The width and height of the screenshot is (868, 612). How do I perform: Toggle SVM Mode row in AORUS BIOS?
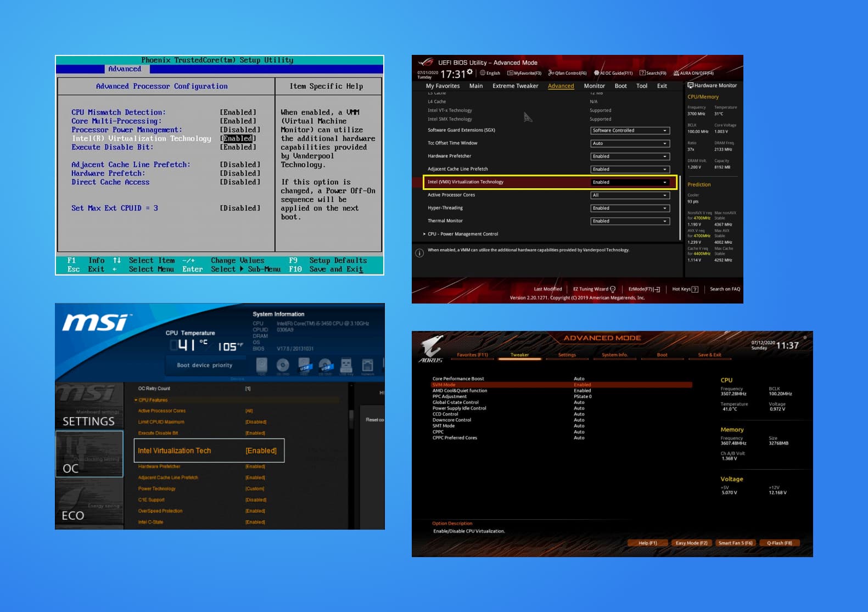pyautogui.click(x=561, y=385)
